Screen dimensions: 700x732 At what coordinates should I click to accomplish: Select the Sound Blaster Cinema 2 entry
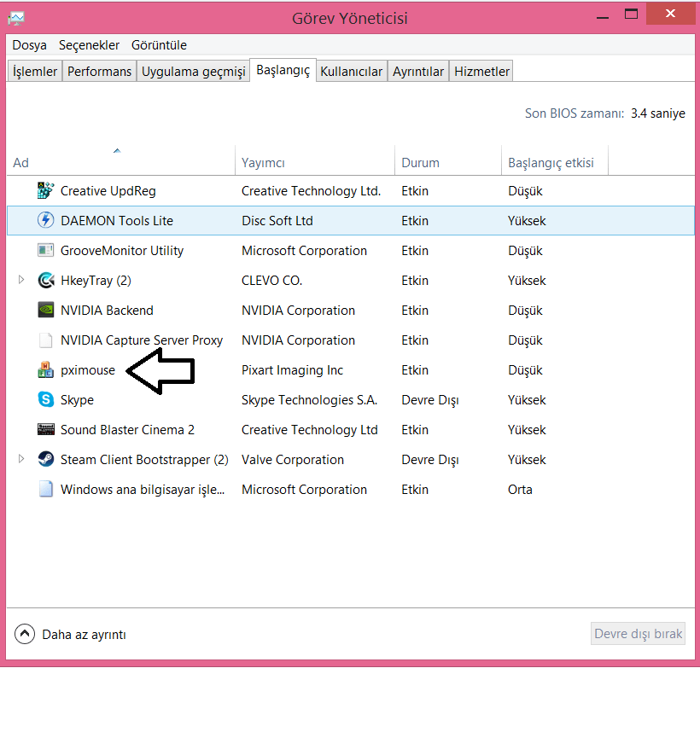pos(127,430)
